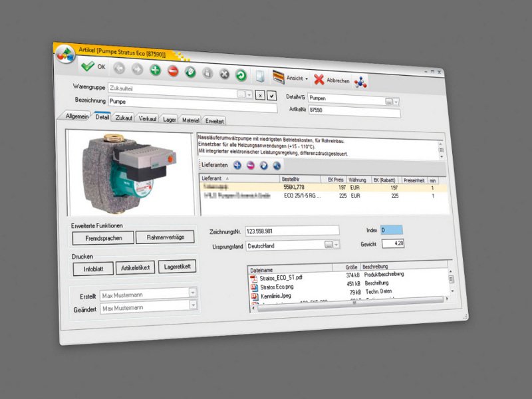Click the Gewicht field showing 4,20
This screenshot has width=532, height=399.
point(393,243)
